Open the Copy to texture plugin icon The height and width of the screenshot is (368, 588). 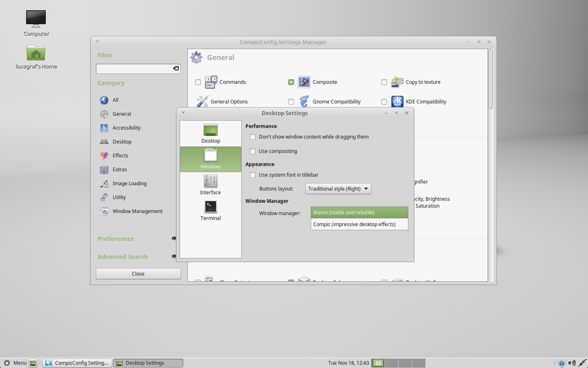(x=397, y=82)
